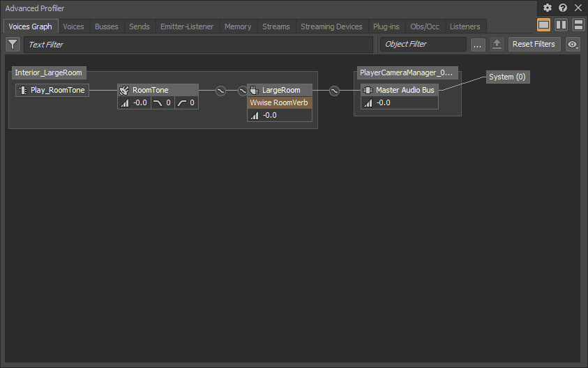
Task: Click Master Audio Bus volume value
Action: [383, 102]
